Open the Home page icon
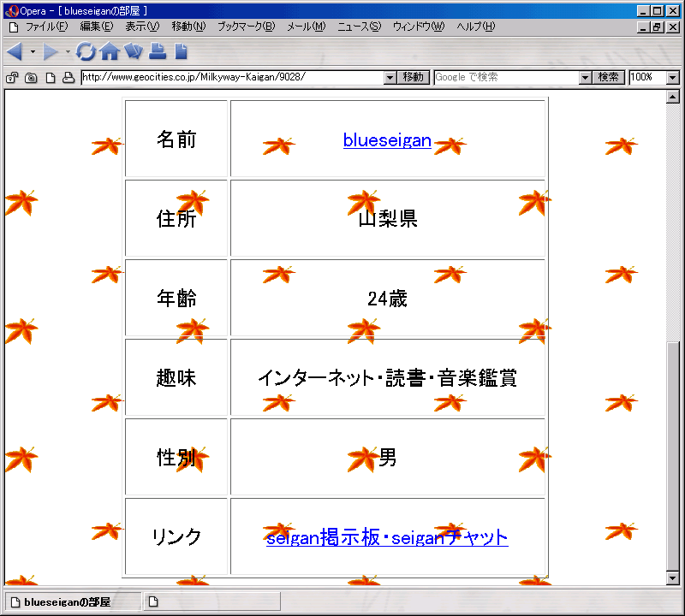Image resolution: width=685 pixels, height=616 pixels. [110, 51]
